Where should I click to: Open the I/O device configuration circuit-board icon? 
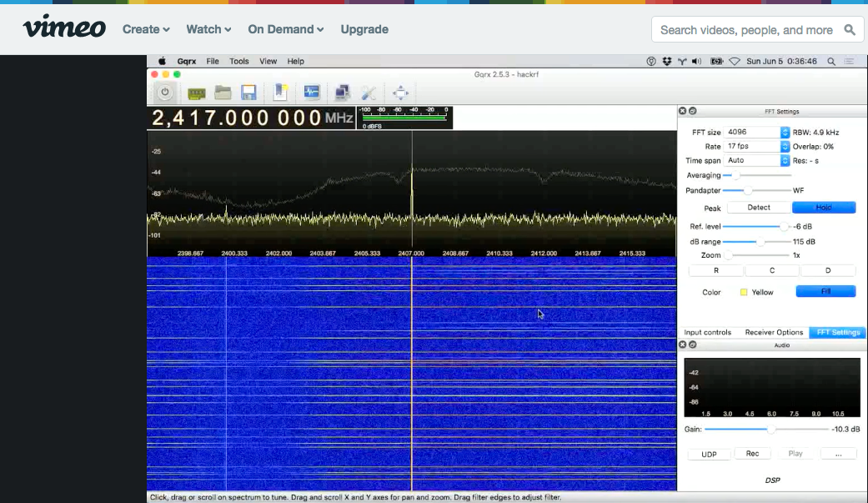[x=197, y=93]
